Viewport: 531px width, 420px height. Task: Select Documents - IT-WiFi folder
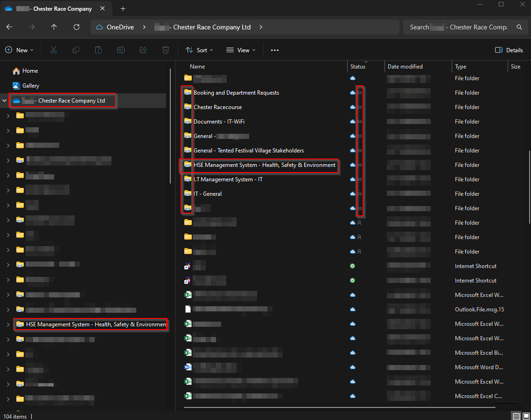coord(219,122)
